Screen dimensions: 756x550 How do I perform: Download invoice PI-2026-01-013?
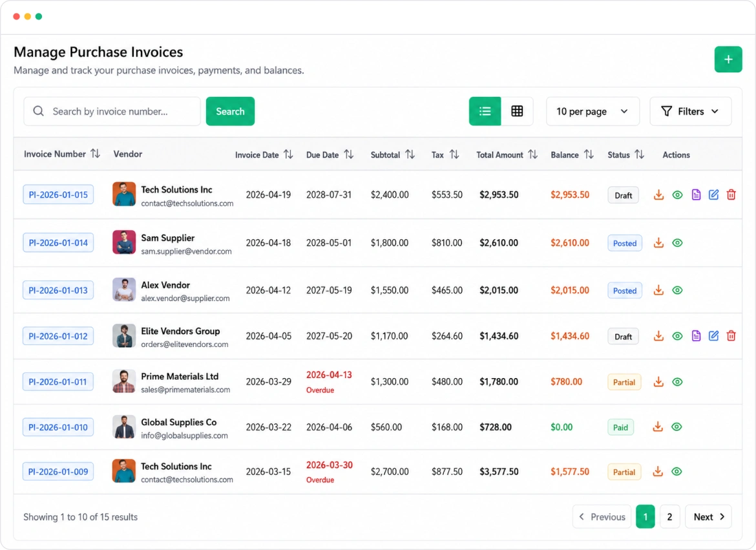[x=658, y=290]
